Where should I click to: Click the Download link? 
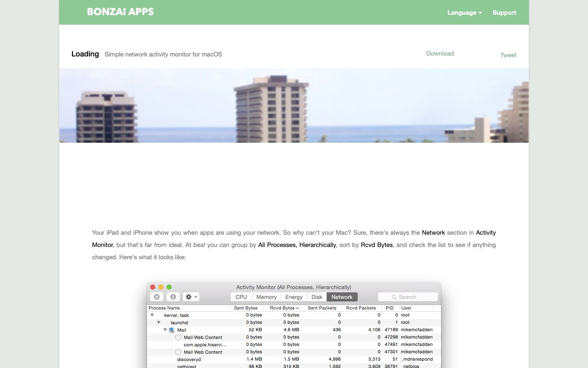click(x=440, y=54)
